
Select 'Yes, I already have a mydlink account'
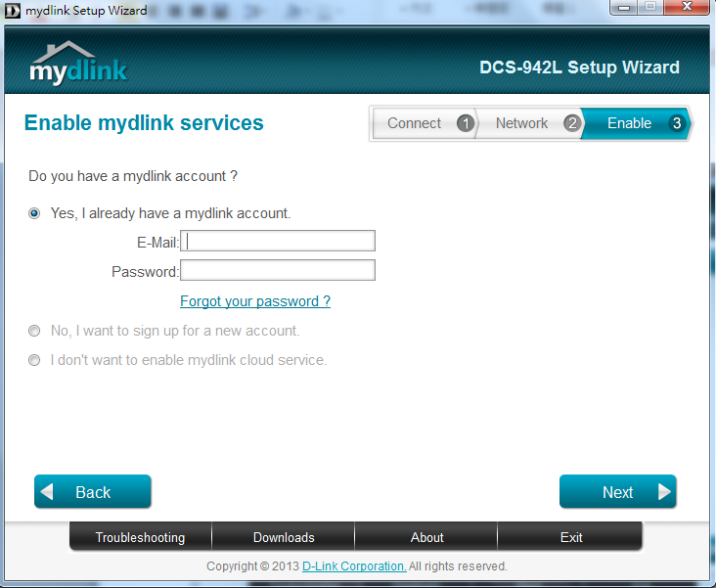[34, 213]
